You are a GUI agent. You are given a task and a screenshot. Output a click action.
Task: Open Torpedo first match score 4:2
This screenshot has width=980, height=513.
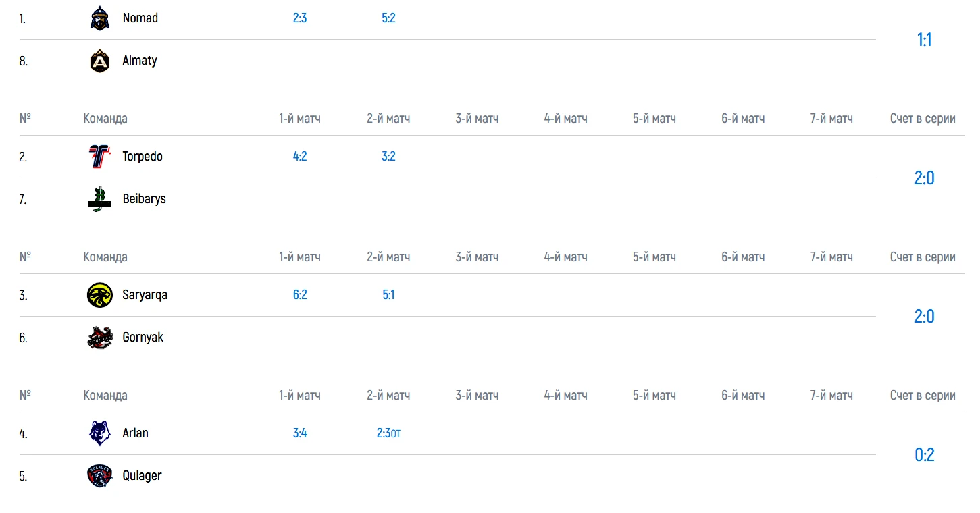coord(300,157)
